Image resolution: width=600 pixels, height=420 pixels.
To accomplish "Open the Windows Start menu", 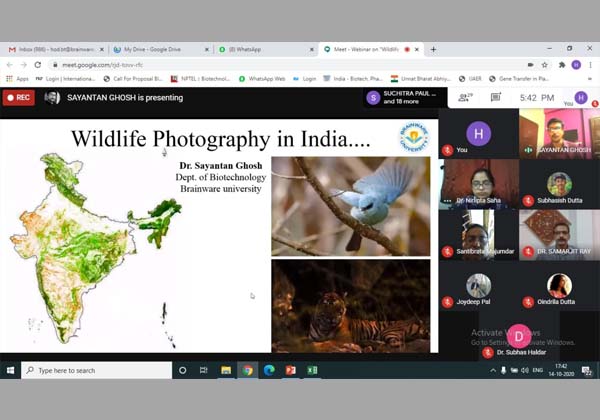I will pos(10,370).
